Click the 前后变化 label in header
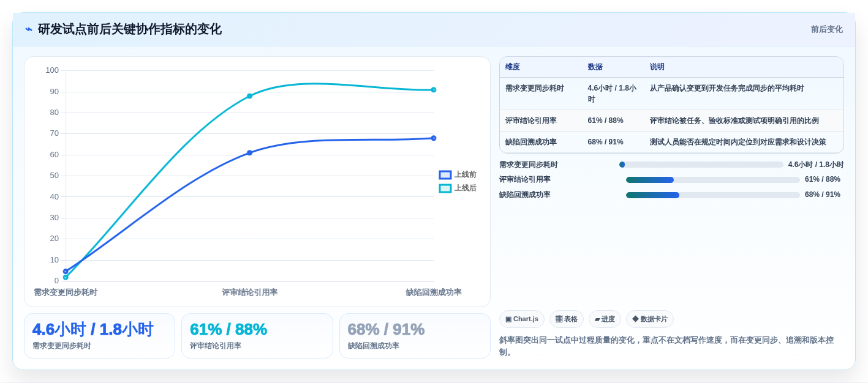Viewport: 868px width, 383px height. (827, 29)
